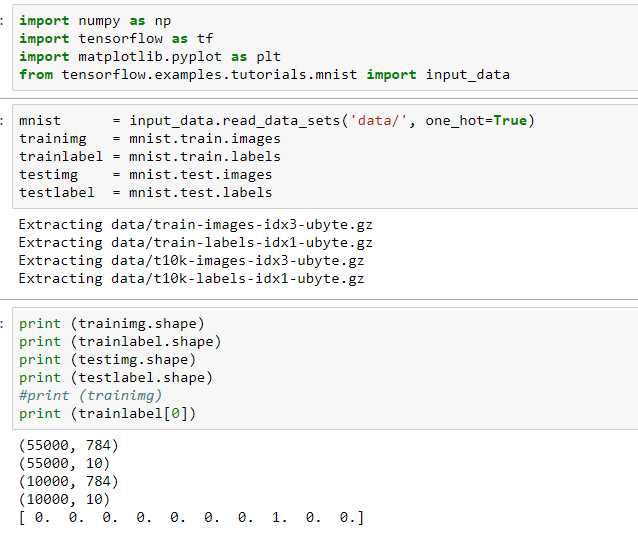
Task: Click the print (testlabel.shape) line
Action: (116, 378)
